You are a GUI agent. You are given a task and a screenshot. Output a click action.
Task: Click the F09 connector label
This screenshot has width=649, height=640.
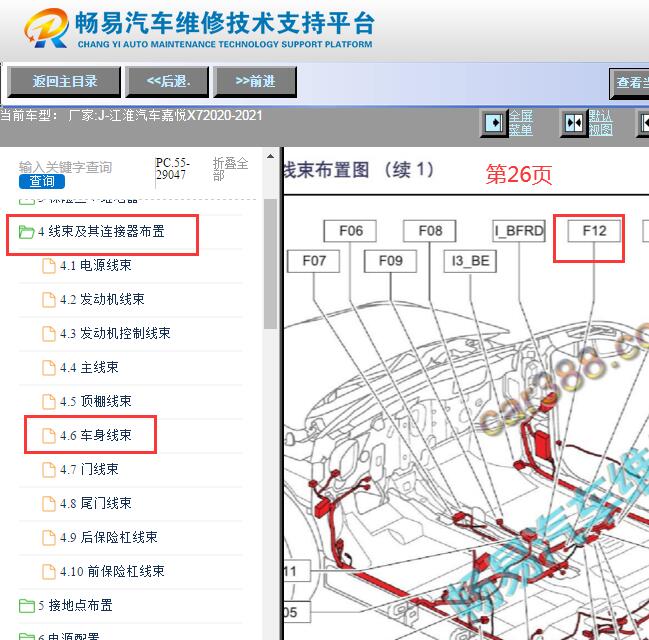point(390,261)
